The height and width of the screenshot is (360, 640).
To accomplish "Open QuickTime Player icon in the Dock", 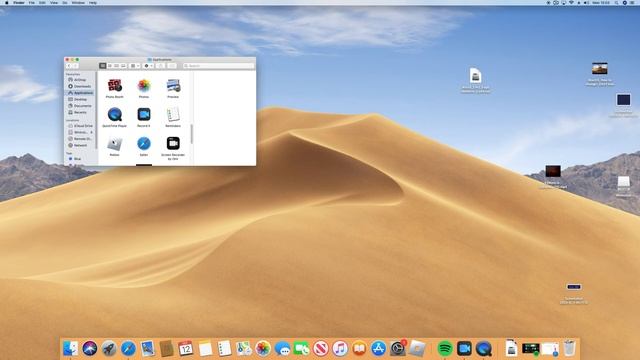I will [x=484, y=349].
